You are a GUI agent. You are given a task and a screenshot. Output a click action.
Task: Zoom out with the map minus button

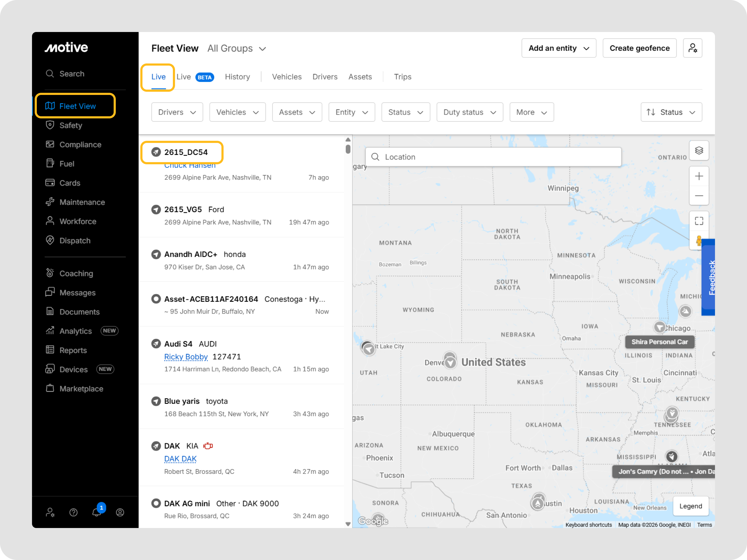699,196
